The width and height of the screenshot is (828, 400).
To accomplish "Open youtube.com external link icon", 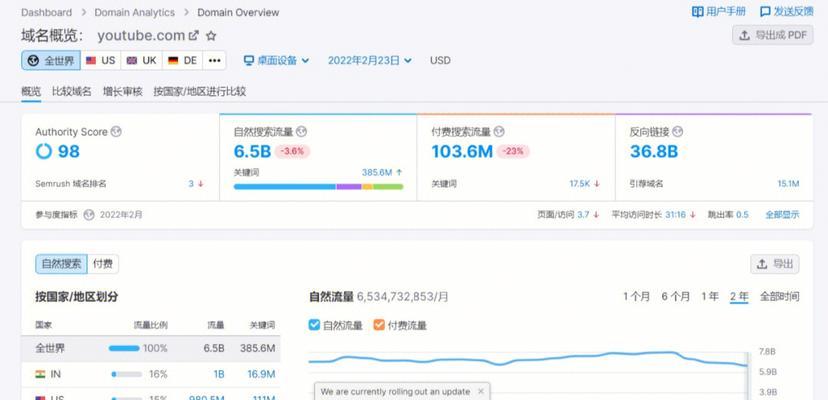I will coord(194,36).
